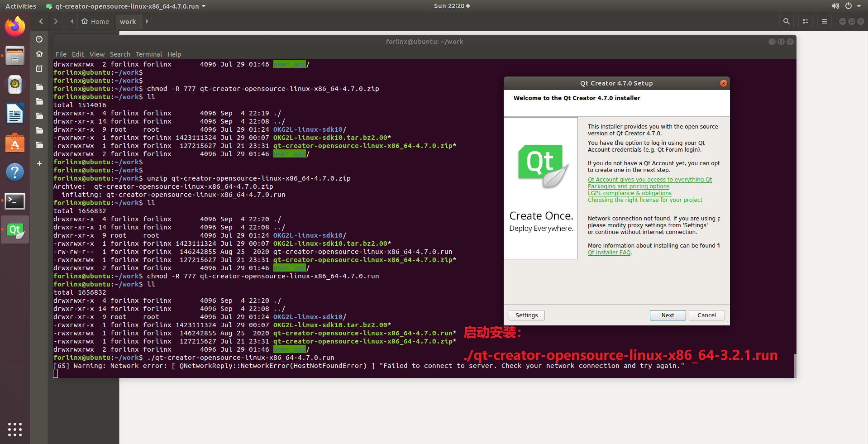Open the 'Packaging and pricing options' link
868x444 pixels.
point(628,186)
